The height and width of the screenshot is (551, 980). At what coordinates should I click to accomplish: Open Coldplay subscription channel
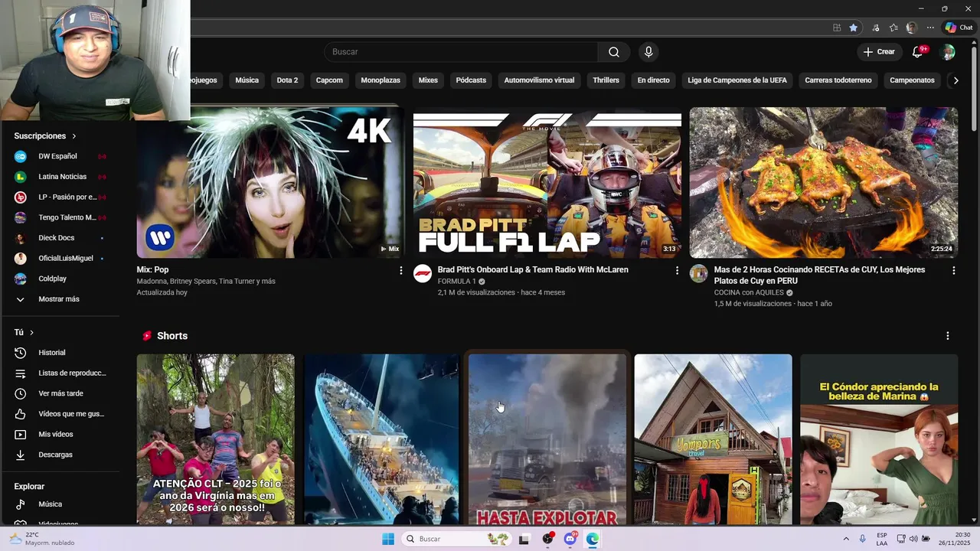pyautogui.click(x=61, y=279)
